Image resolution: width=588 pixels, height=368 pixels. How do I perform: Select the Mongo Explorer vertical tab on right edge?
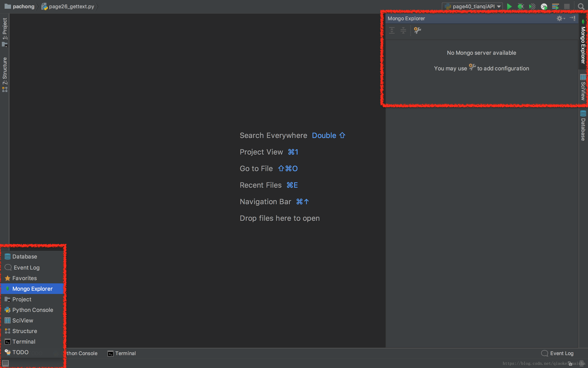pos(583,42)
